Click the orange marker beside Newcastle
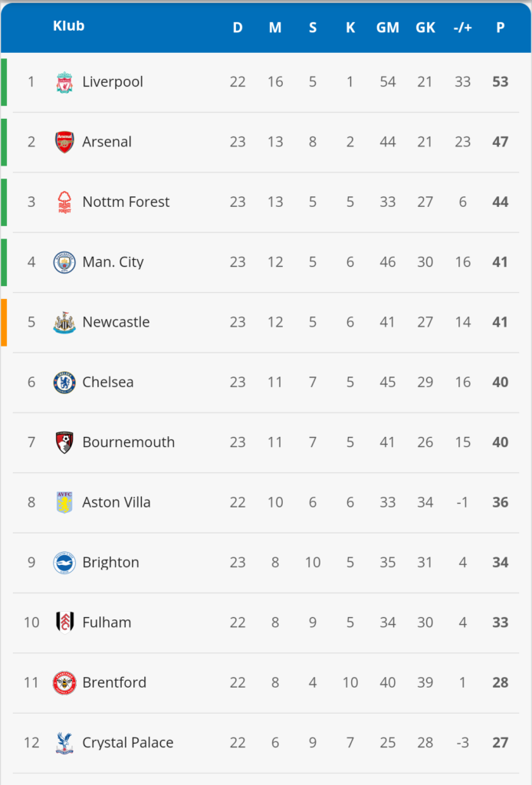Screen dimensions: 532x785 (x=4, y=323)
